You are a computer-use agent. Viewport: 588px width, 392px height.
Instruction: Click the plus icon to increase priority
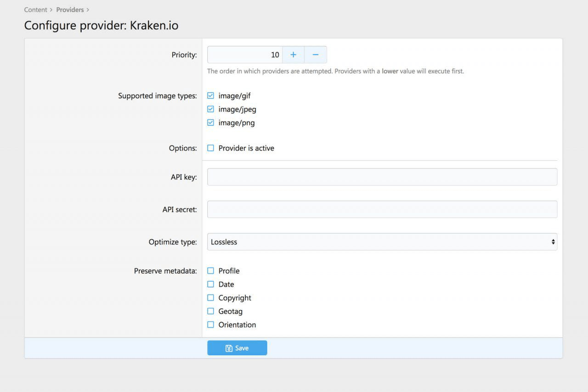pos(293,55)
